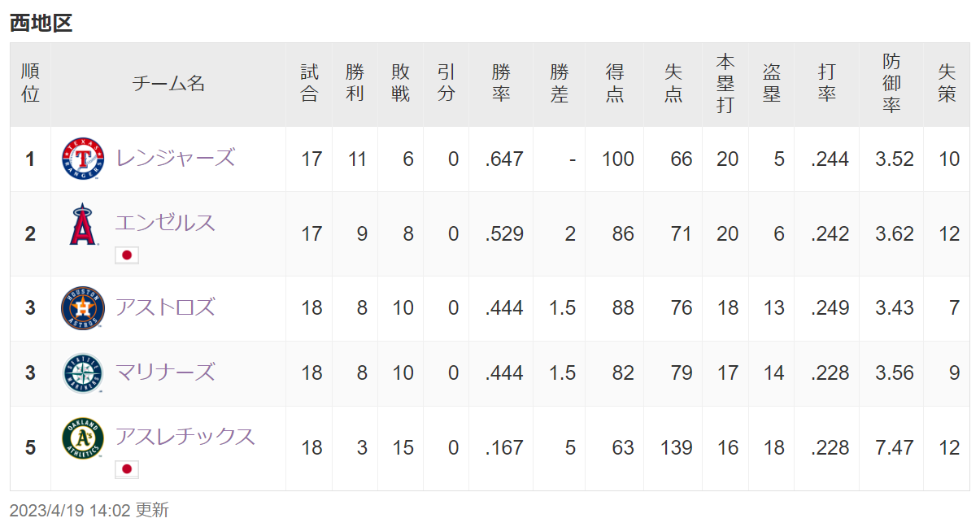Open the アスレチックス team link
The height and width of the screenshot is (527, 980).
tap(185, 436)
